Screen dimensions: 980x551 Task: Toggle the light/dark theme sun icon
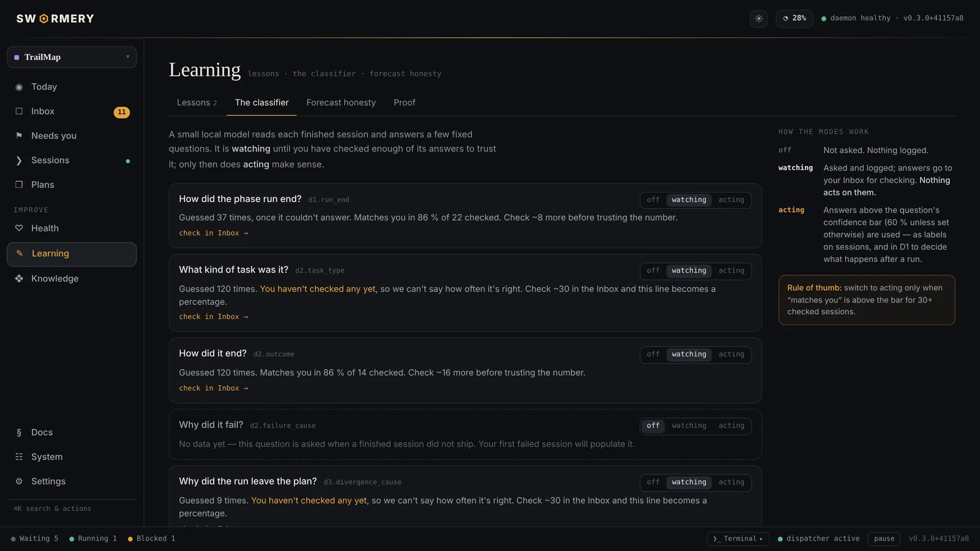pos(759,18)
